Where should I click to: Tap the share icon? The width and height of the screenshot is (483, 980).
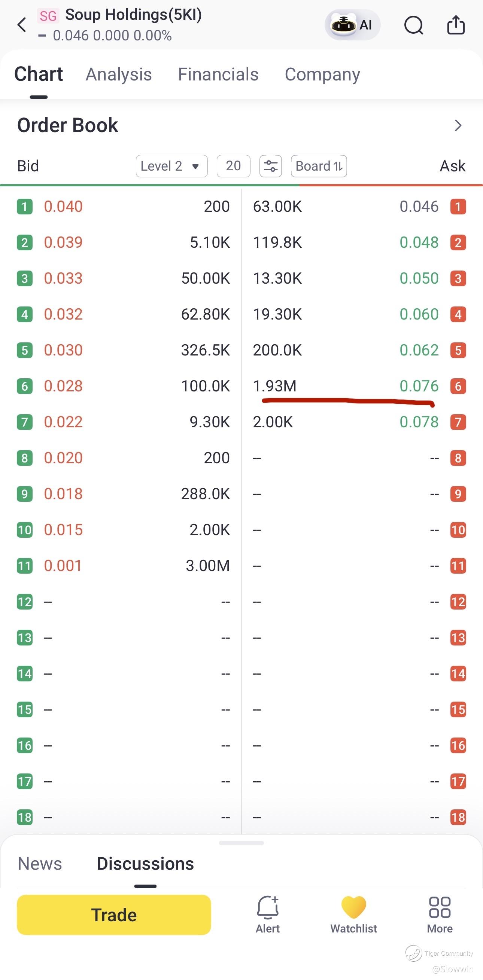[456, 25]
